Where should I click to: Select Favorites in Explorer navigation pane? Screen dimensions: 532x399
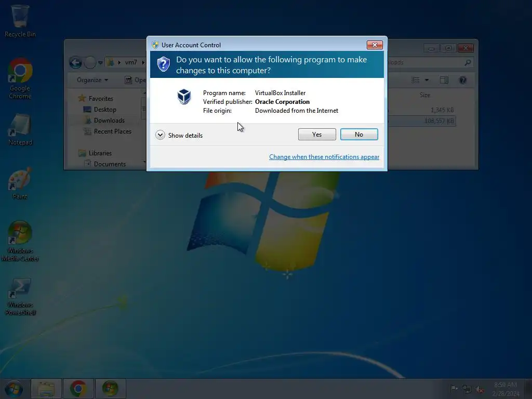point(101,98)
